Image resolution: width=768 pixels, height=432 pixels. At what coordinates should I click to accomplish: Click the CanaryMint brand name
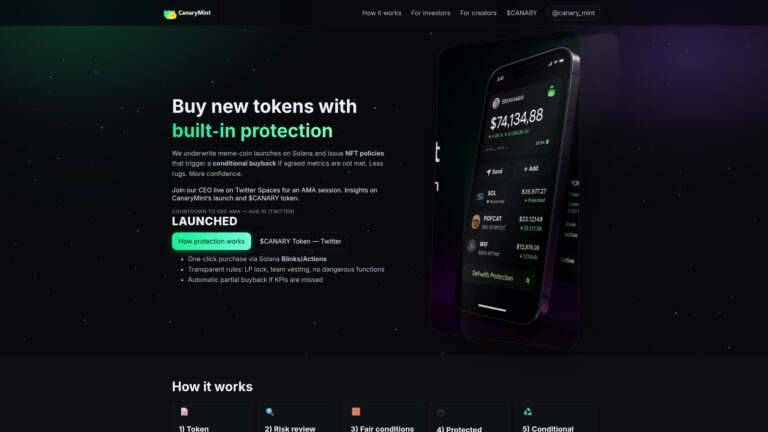(x=194, y=13)
